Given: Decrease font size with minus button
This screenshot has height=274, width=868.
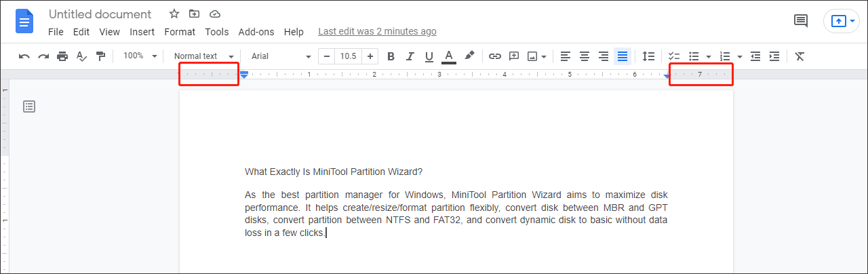Looking at the screenshot, I should (328, 56).
